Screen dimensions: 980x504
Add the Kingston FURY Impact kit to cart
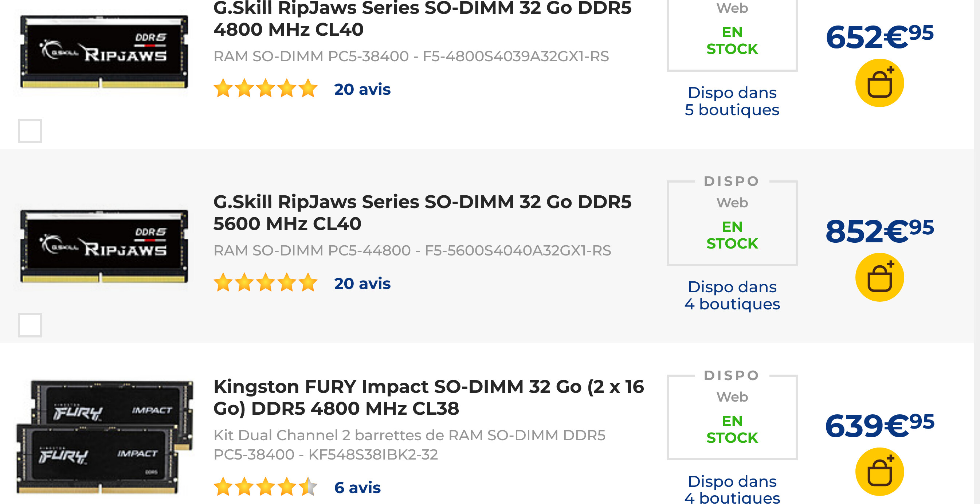(x=879, y=472)
